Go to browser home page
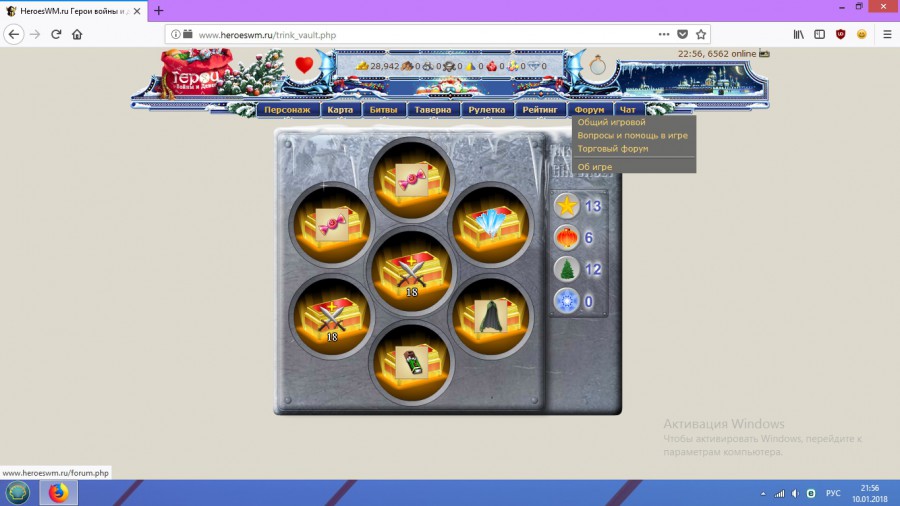Screen dimensions: 900x506 click(77, 34)
